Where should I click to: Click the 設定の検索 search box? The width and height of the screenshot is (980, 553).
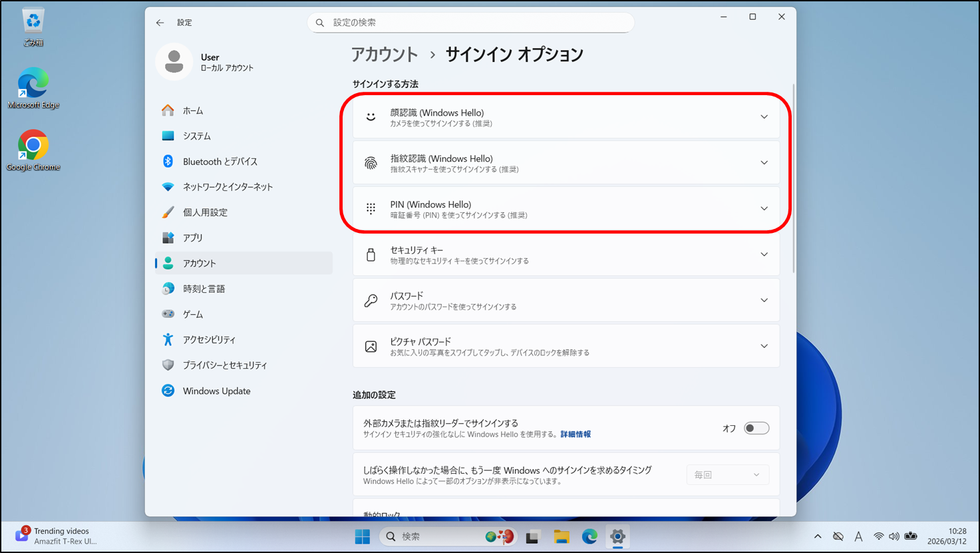pyautogui.click(x=470, y=23)
